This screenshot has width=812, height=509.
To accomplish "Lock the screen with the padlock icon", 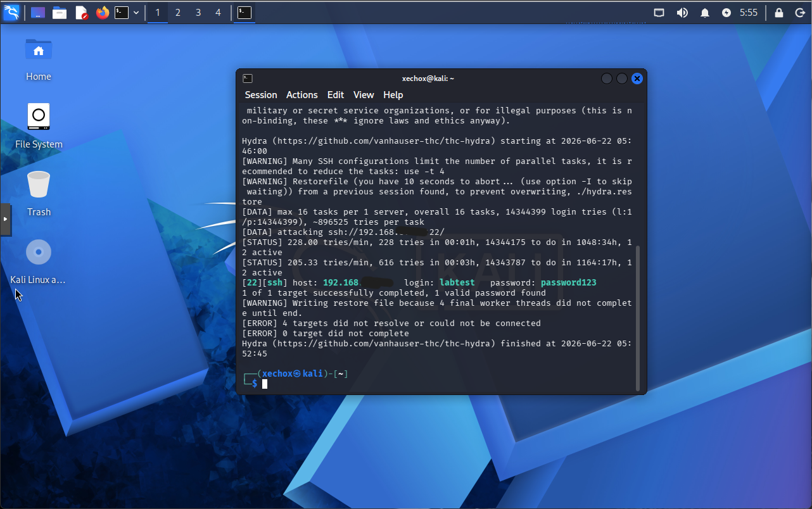I will coord(779,13).
